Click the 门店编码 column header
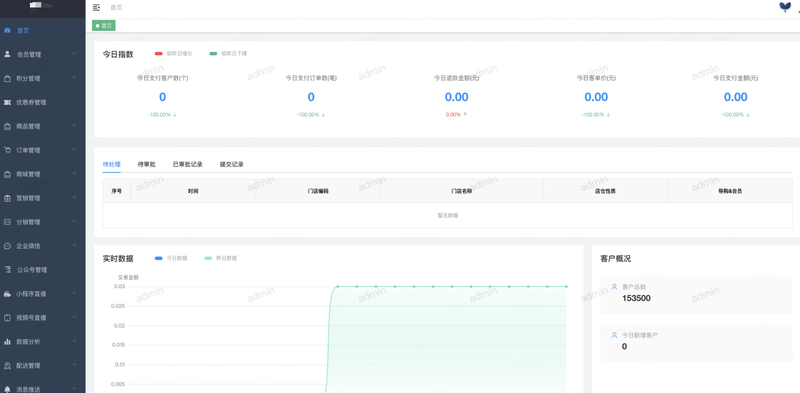The height and width of the screenshot is (393, 800). pyautogui.click(x=318, y=191)
